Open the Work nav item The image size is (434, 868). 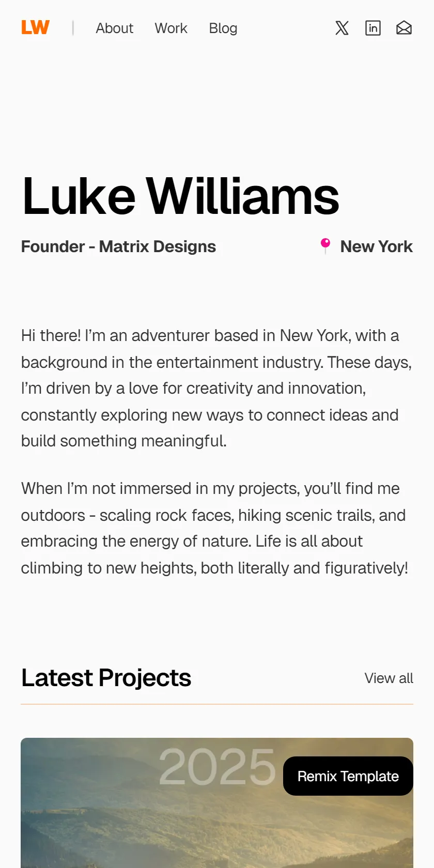tap(171, 28)
